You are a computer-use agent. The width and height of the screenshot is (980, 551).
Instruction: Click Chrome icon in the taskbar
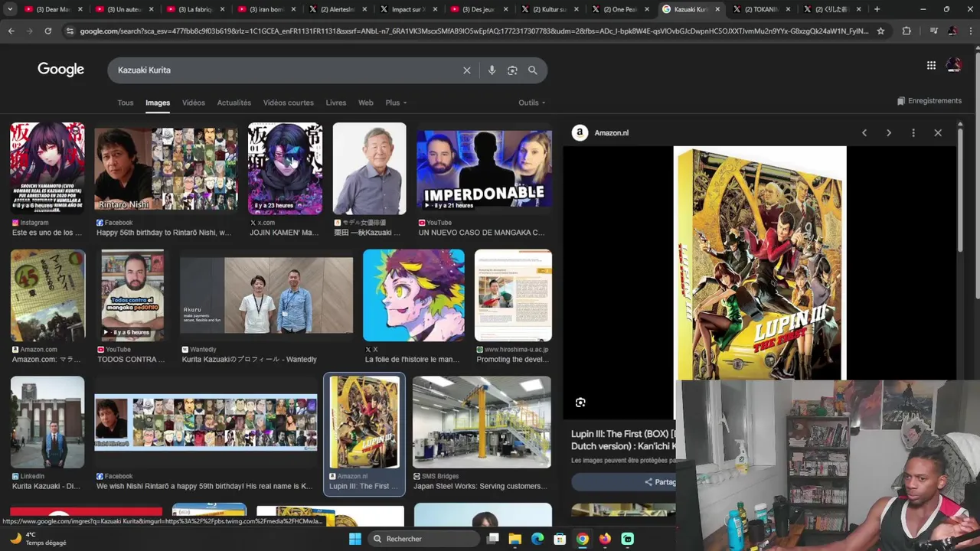(x=583, y=539)
